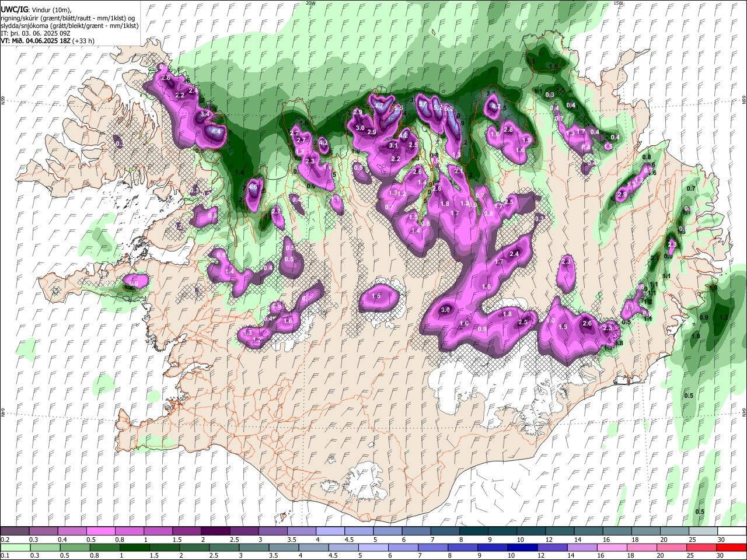The image size is (747, 560).
Task: Click the '6.2' snowfall value on the map
Action: [449, 108]
